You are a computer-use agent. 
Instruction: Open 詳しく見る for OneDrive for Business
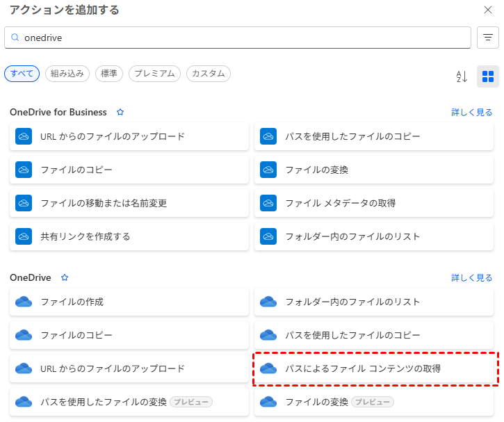471,112
